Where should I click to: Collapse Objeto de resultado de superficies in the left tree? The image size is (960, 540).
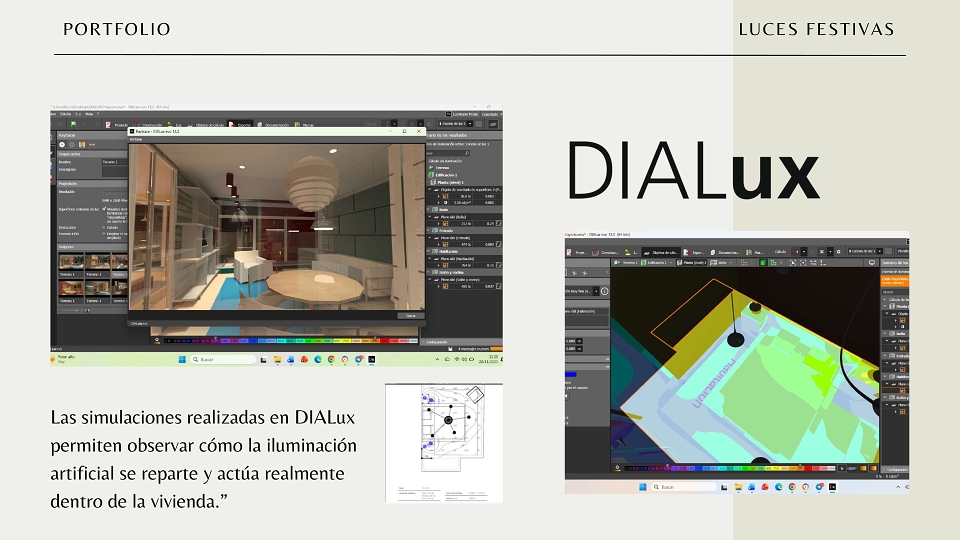430,190
